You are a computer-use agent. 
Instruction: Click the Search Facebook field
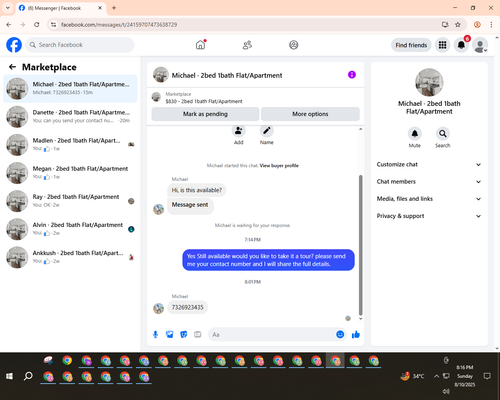pos(80,45)
